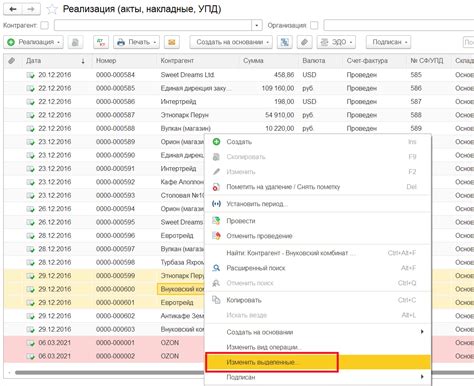
Task: Sort by the № СФ/УПД column header
Action: 427,61
